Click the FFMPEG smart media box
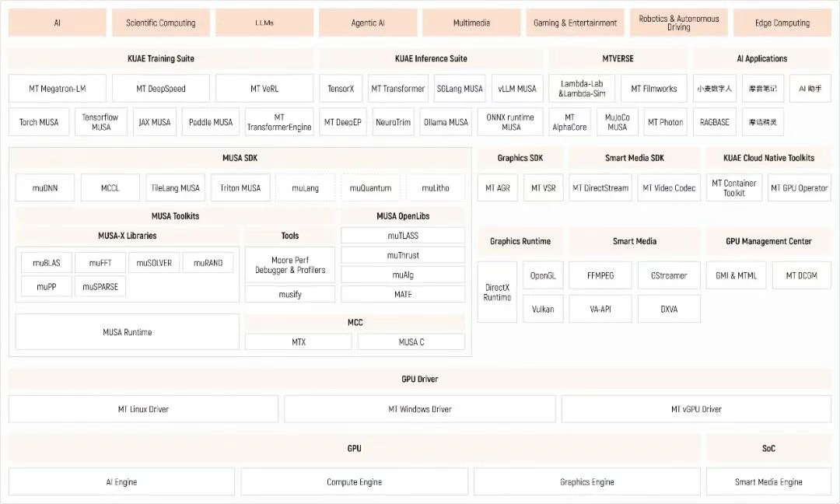Image resolution: width=840 pixels, height=504 pixels. [x=600, y=275]
